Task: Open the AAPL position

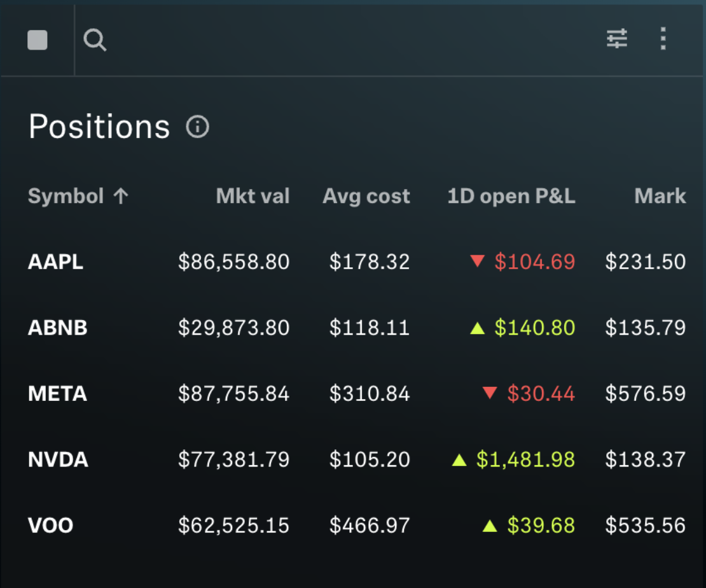Action: pos(55,262)
